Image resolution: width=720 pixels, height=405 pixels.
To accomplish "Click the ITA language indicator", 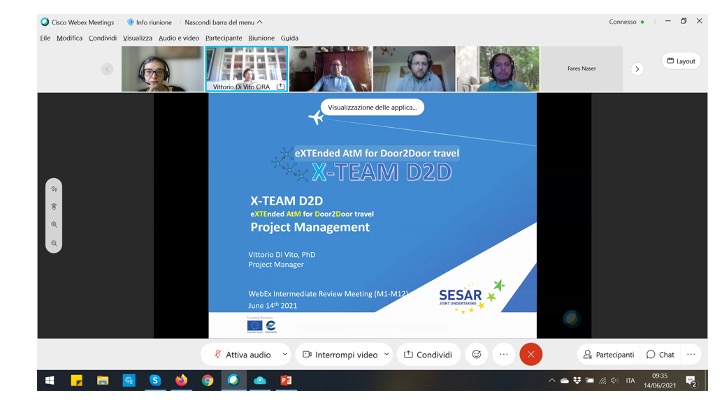I will coord(630,380).
